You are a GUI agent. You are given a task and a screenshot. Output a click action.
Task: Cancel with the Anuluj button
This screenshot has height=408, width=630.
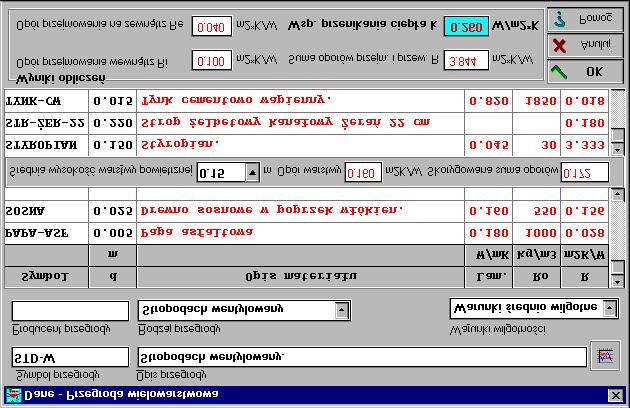pos(585,45)
